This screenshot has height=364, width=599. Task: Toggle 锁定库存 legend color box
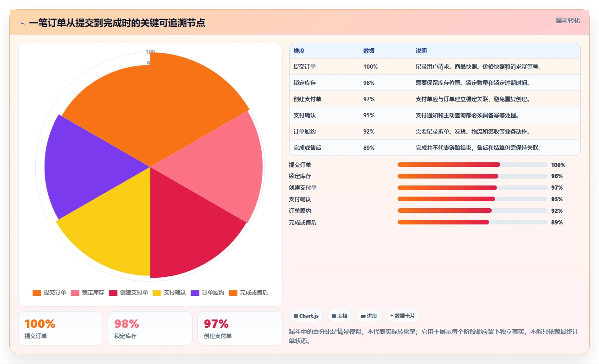[75, 293]
